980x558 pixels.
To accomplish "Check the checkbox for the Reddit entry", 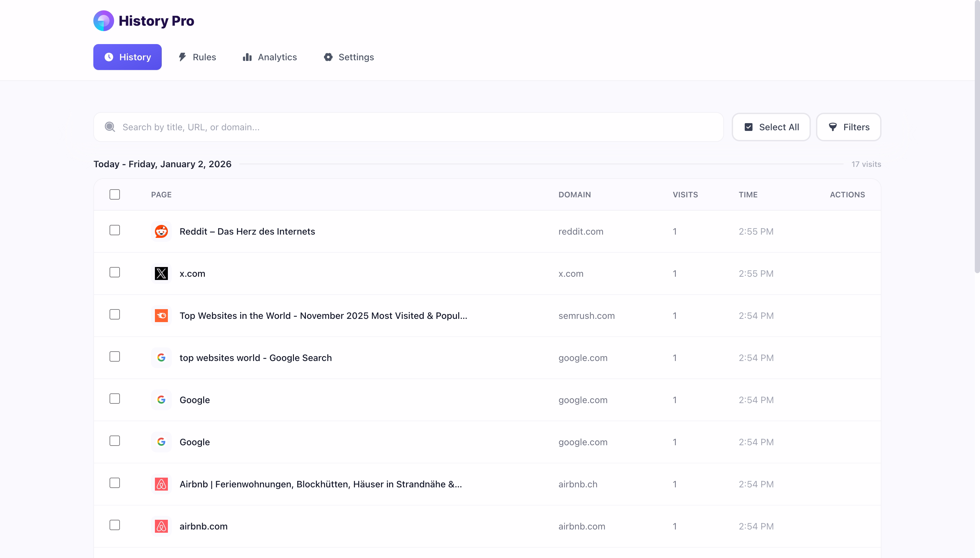I will click(114, 230).
